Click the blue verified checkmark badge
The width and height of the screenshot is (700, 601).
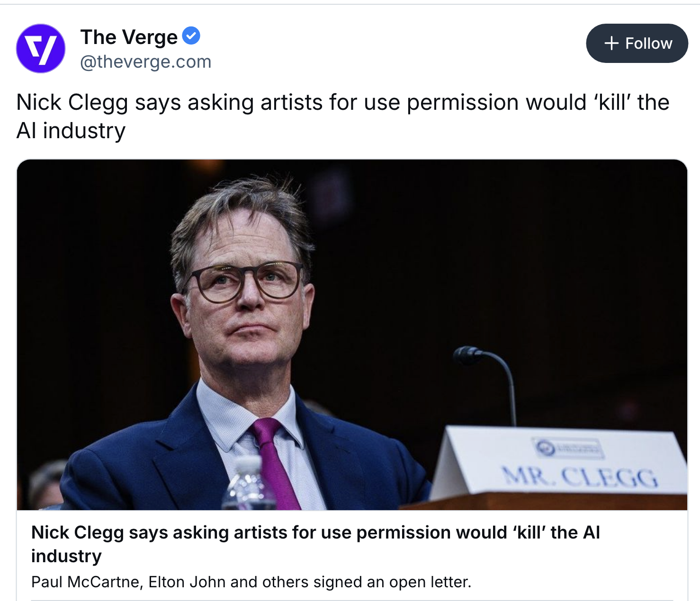tap(191, 36)
